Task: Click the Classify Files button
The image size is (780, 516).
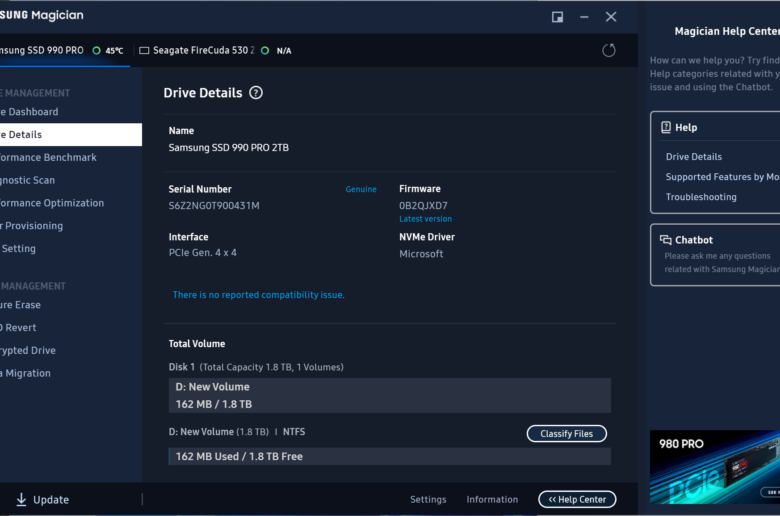Action: pos(567,433)
